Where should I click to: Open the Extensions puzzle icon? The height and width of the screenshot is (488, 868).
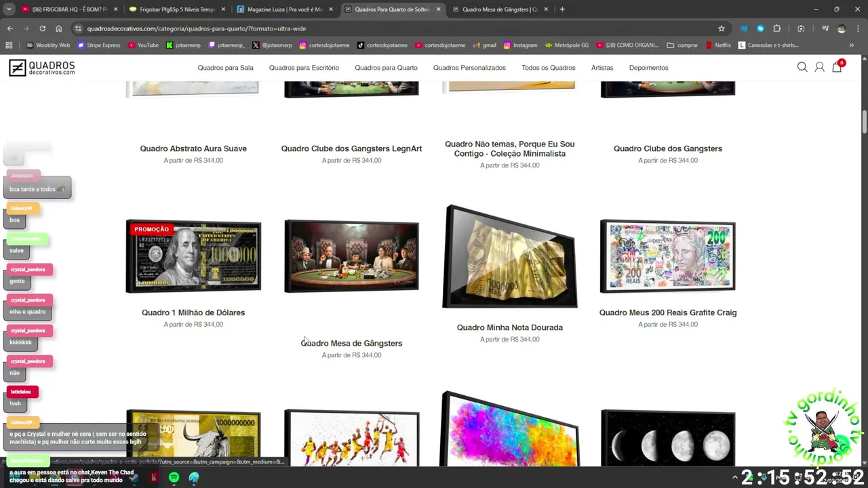pos(777,28)
